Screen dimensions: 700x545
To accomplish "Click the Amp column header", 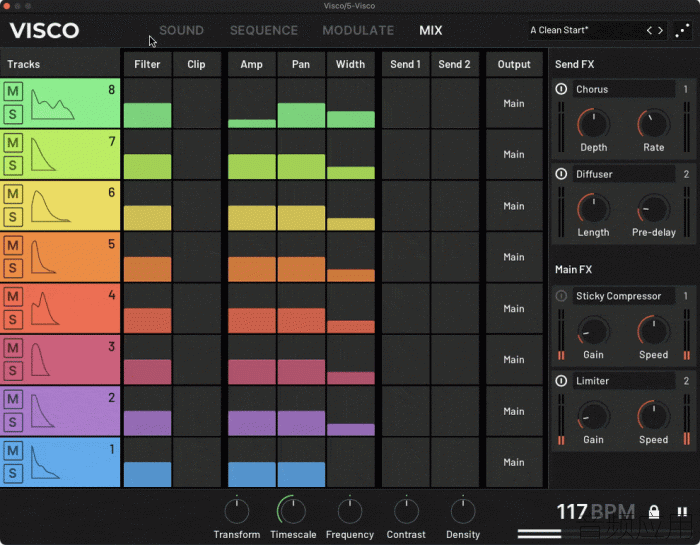I will point(251,64).
